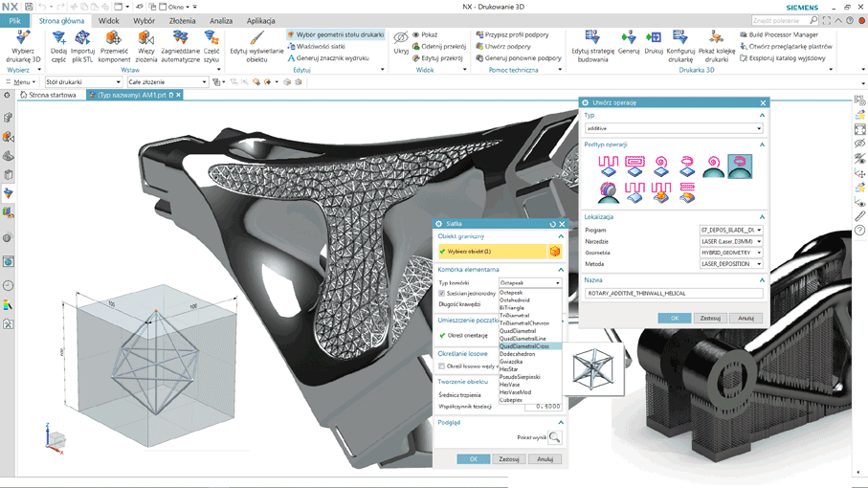Click Przypisz profil podpory

(512, 34)
